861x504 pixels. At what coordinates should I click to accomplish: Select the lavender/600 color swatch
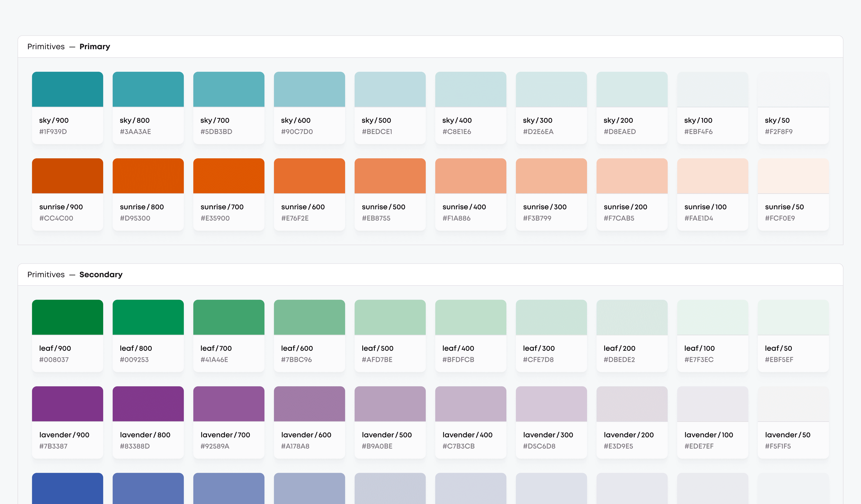click(x=309, y=404)
